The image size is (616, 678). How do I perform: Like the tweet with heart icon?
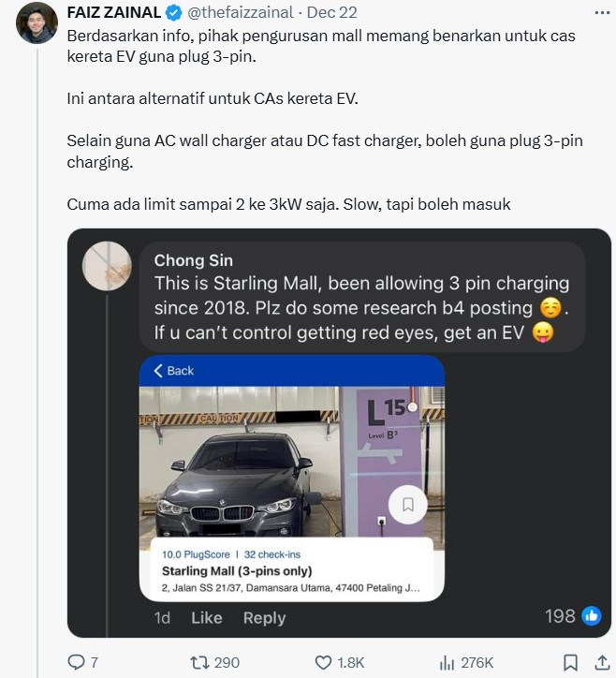[x=323, y=662]
